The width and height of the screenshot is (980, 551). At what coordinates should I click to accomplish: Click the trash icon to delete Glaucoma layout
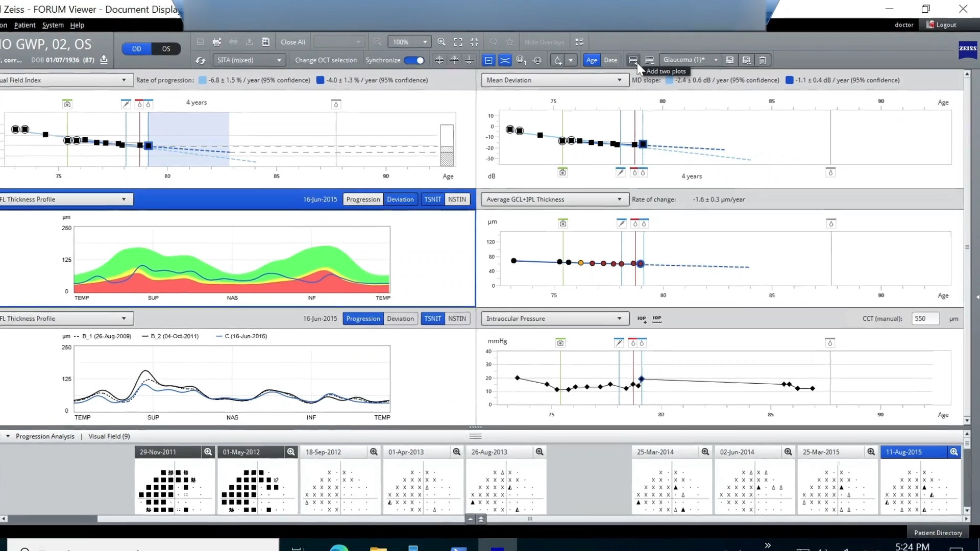[x=763, y=60]
